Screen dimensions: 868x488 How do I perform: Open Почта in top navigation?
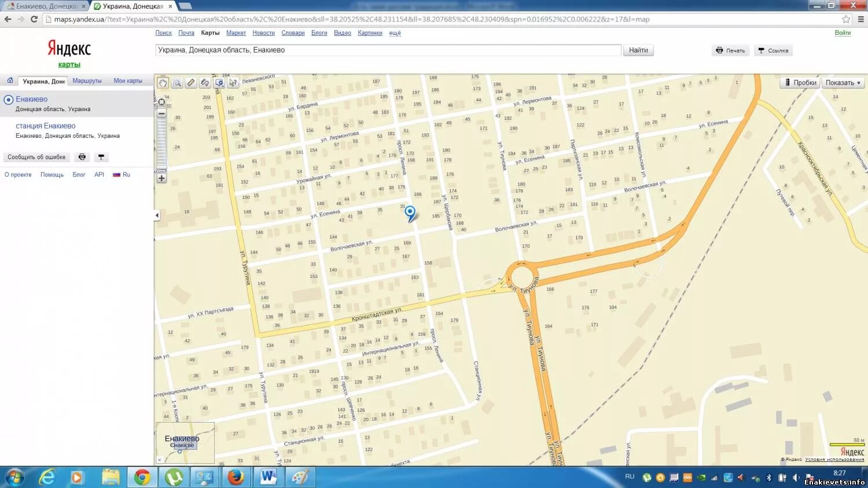pyautogui.click(x=186, y=33)
